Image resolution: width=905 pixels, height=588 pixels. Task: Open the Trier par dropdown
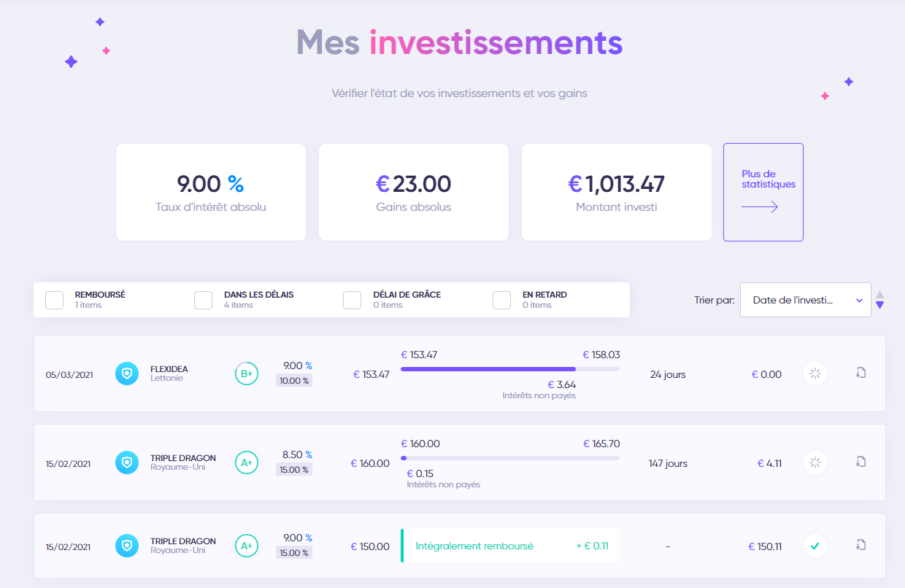click(x=805, y=300)
